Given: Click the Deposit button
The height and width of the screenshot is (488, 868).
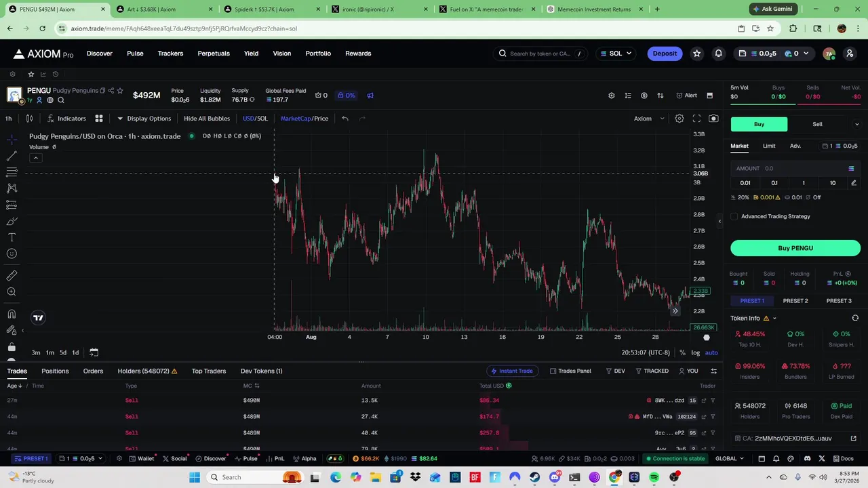Looking at the screenshot, I should (x=665, y=54).
